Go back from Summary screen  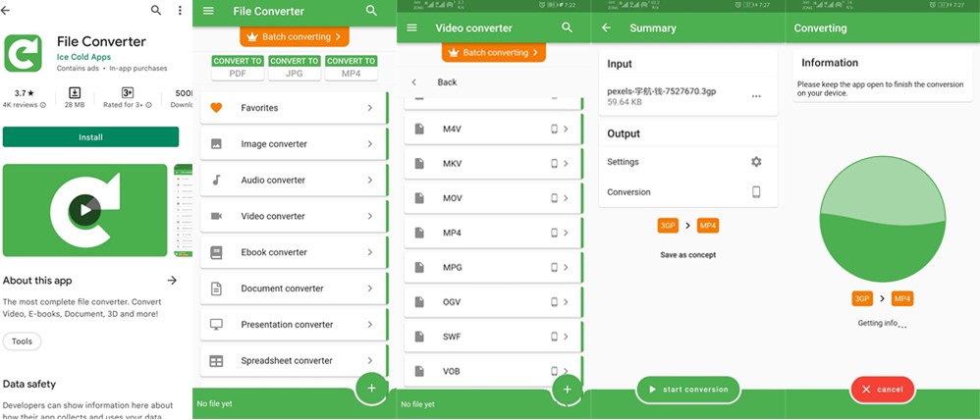coord(606,28)
